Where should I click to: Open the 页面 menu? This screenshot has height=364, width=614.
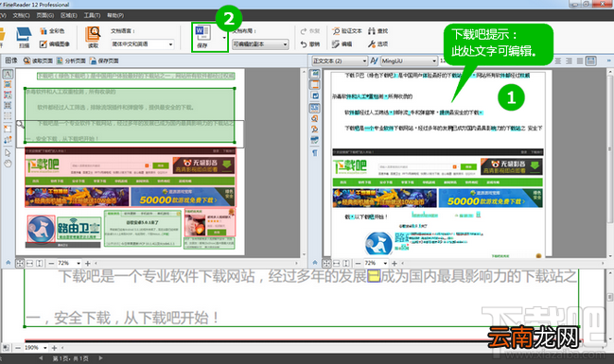point(45,15)
